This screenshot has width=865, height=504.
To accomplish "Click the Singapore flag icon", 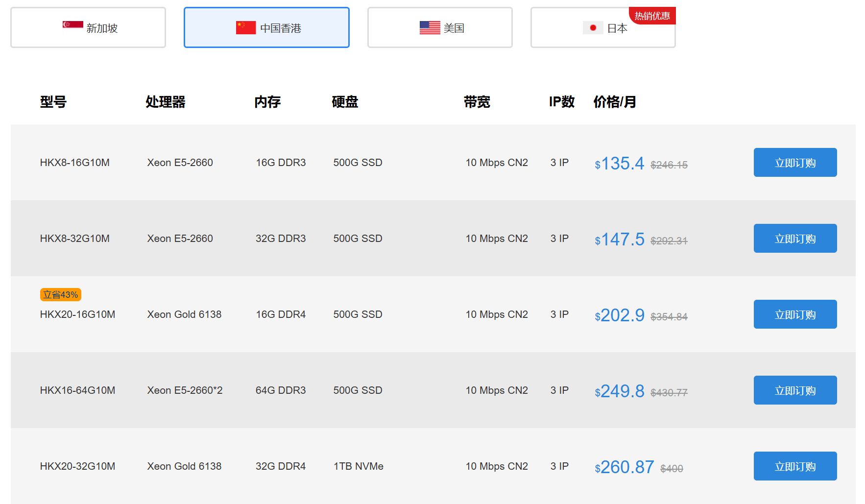I will tap(72, 25).
